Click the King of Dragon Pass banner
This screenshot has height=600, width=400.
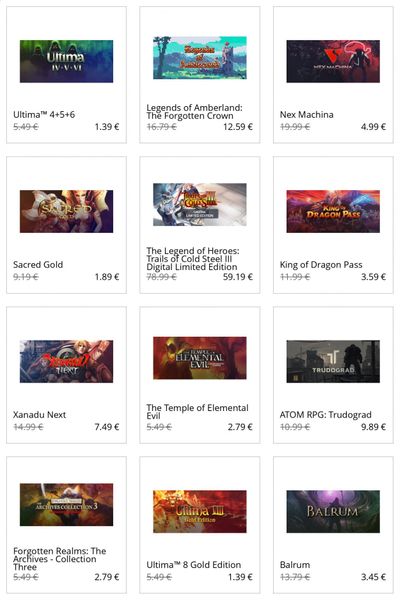tap(333, 211)
